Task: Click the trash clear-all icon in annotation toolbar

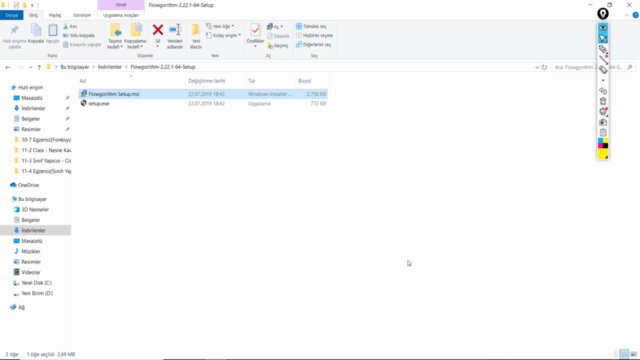Action: point(603,101)
